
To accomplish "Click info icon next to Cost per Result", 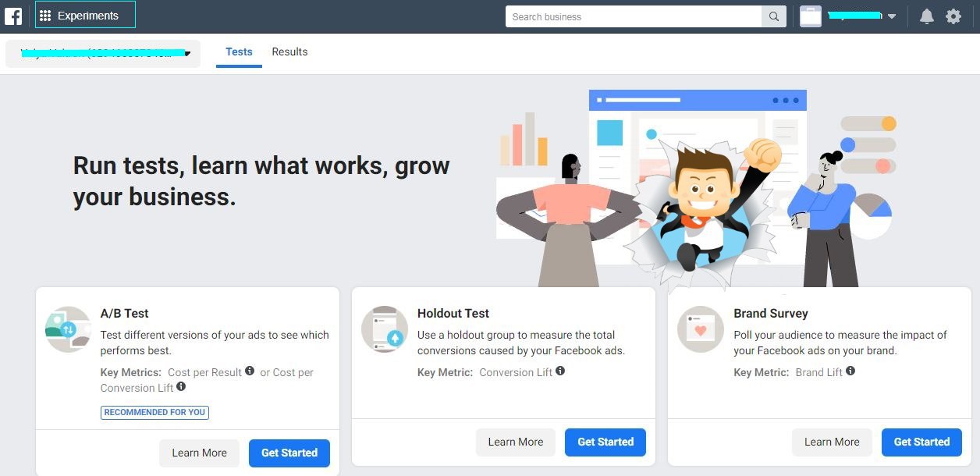I will click(x=250, y=371).
